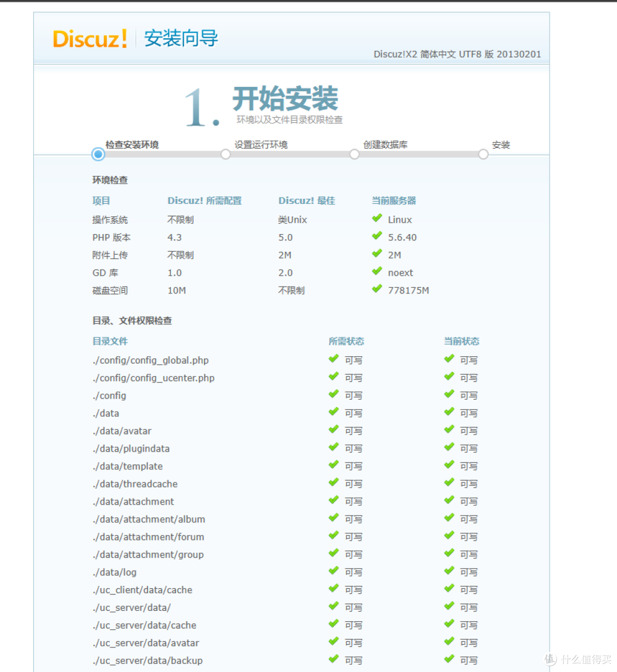Click 所需状态 check icon for ./uc_server/data/avatar
The width and height of the screenshot is (617, 672).
click(334, 642)
